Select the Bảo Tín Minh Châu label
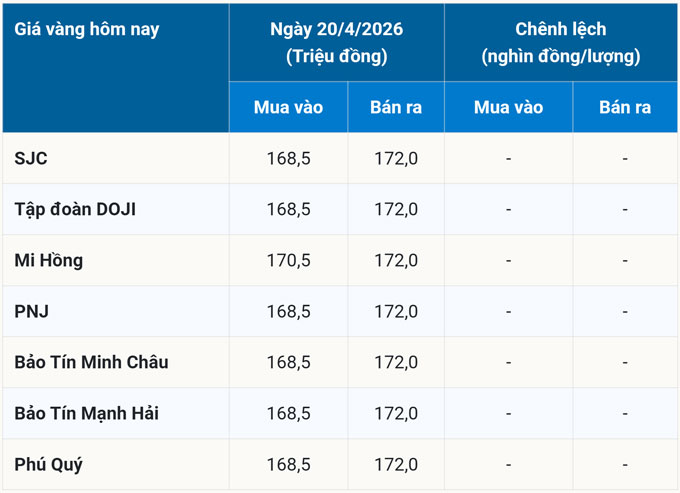This screenshot has height=493, width=680. [91, 362]
